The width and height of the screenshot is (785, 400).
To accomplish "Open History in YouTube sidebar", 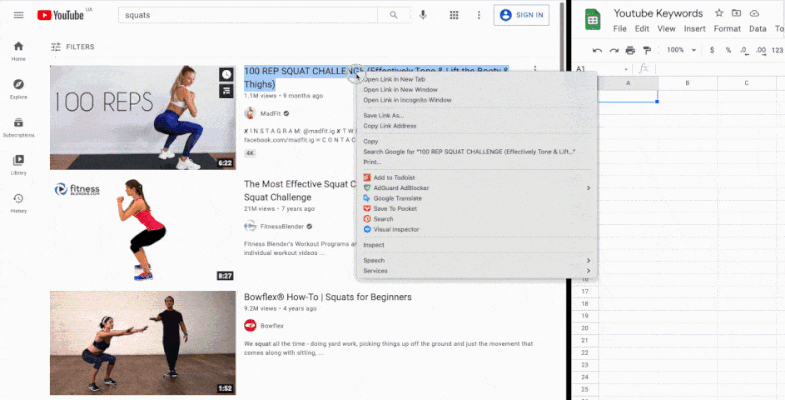I will point(19,203).
